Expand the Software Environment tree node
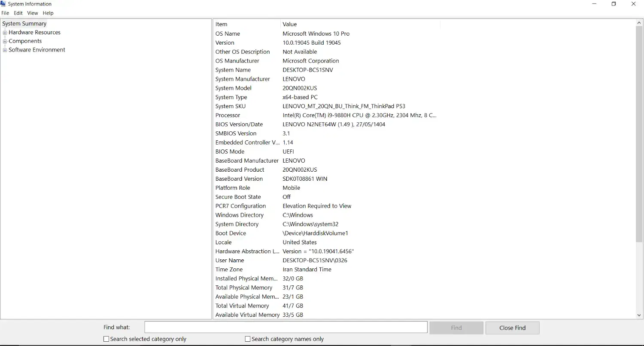This screenshot has height=346, width=644. coord(5,50)
